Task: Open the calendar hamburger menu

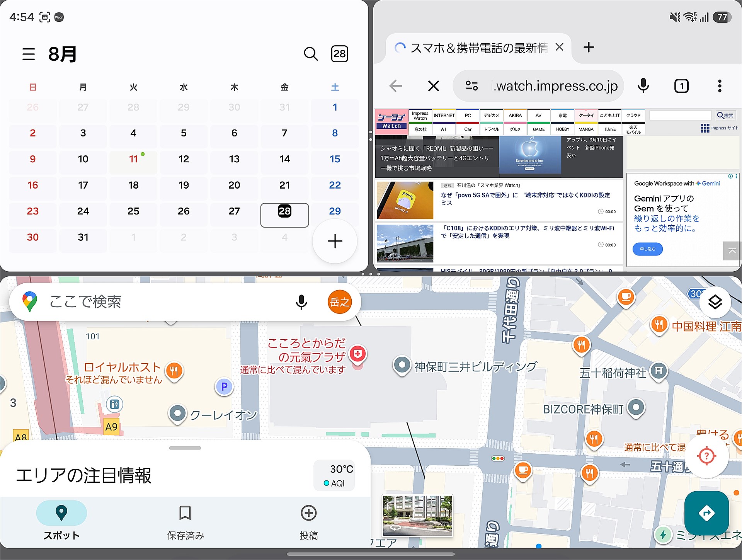Action: 29,54
